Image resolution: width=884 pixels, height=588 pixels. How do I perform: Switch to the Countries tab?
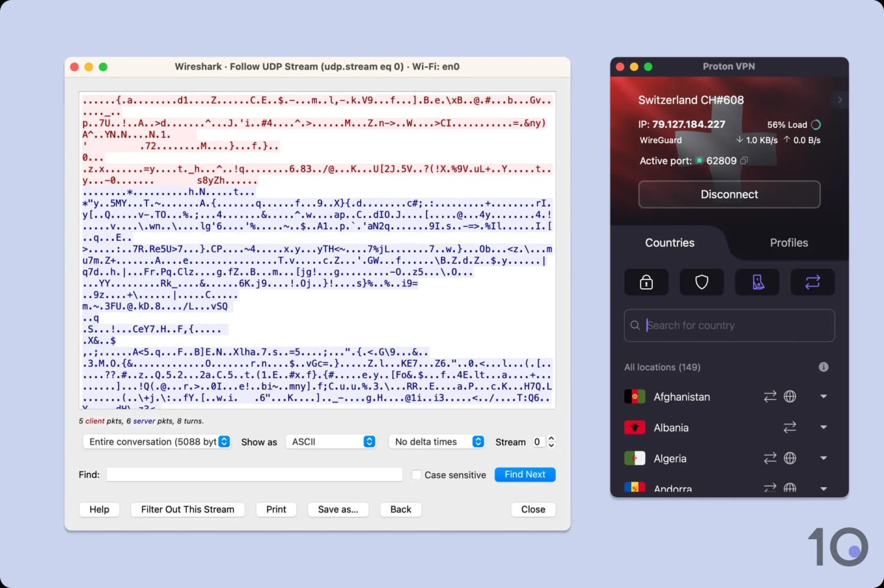click(x=669, y=243)
